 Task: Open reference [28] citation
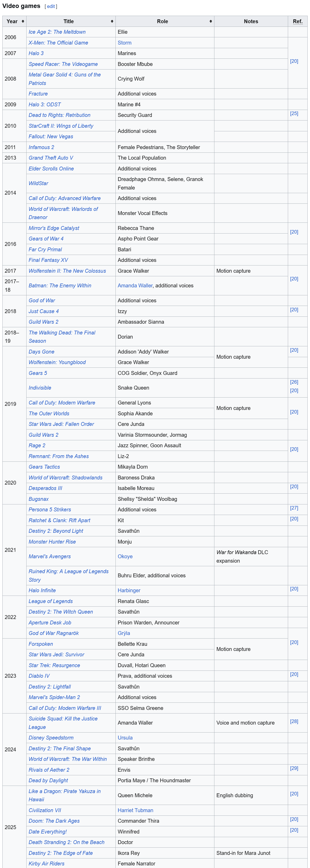click(294, 721)
